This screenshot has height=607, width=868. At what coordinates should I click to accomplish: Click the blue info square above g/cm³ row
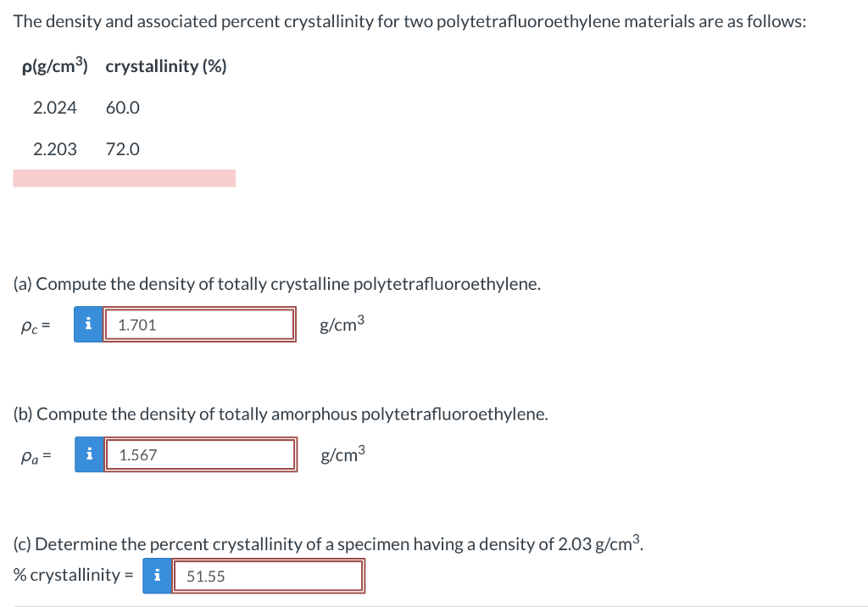[x=88, y=324]
